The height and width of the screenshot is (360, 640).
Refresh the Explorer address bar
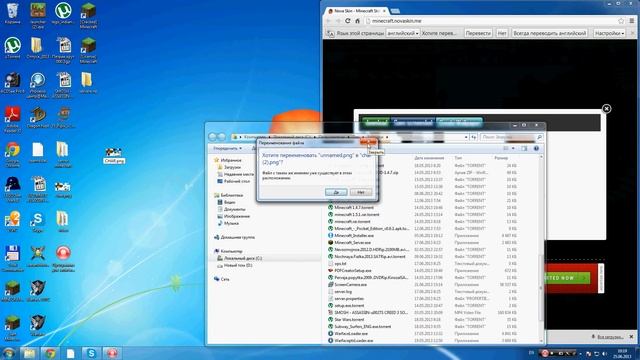(473, 137)
